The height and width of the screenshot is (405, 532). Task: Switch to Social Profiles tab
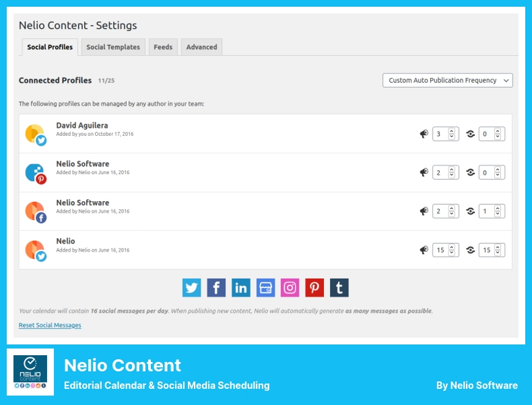click(x=50, y=47)
